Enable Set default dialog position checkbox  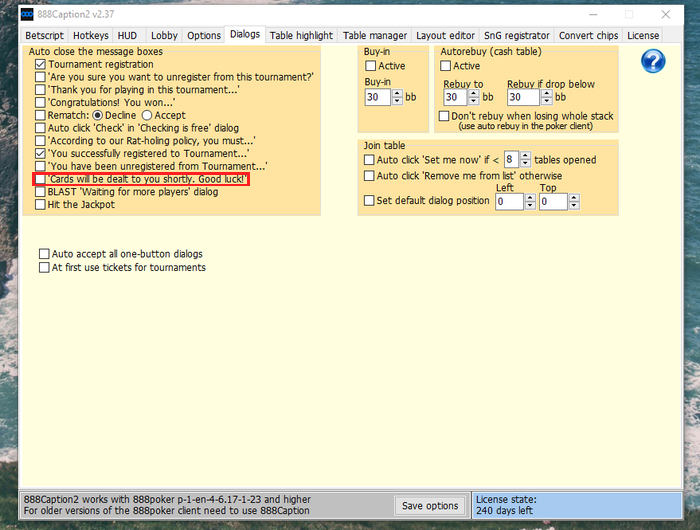coord(369,200)
